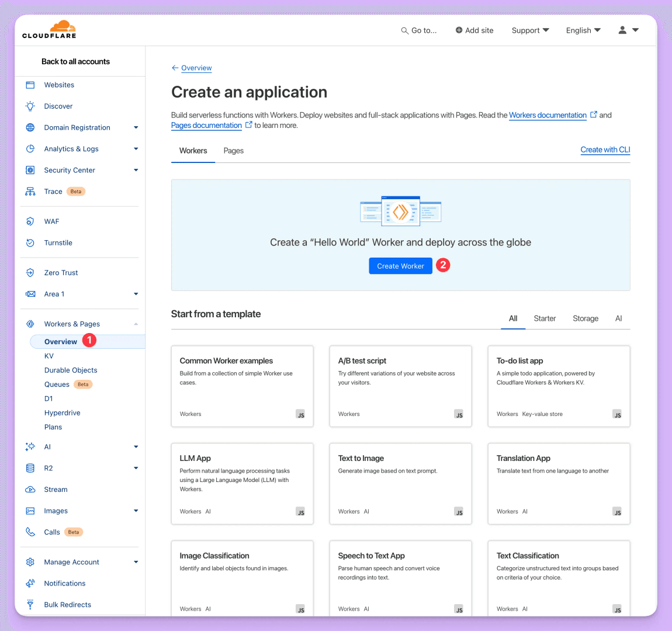Image resolution: width=672 pixels, height=631 pixels.
Task: Open Notifications settings
Action: tap(65, 583)
